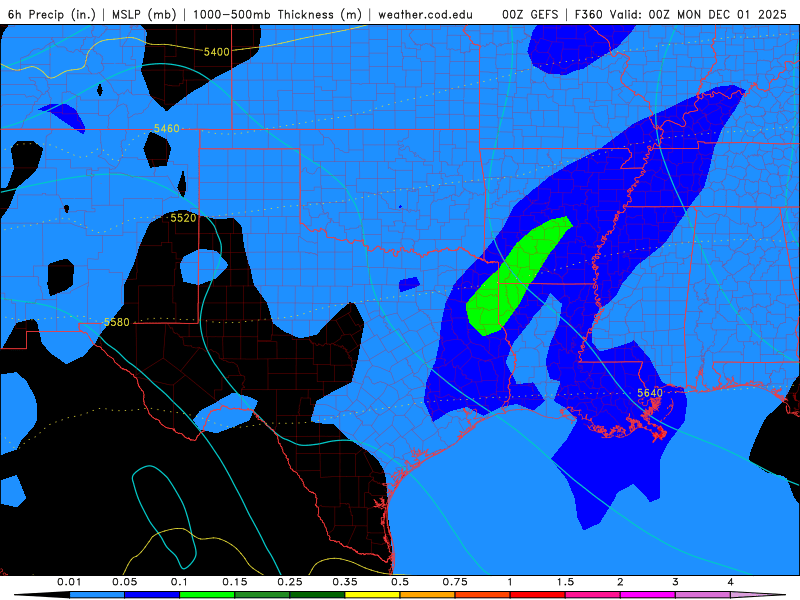Click the legend value 0.25
This screenshot has height=600, width=800.
(290, 582)
